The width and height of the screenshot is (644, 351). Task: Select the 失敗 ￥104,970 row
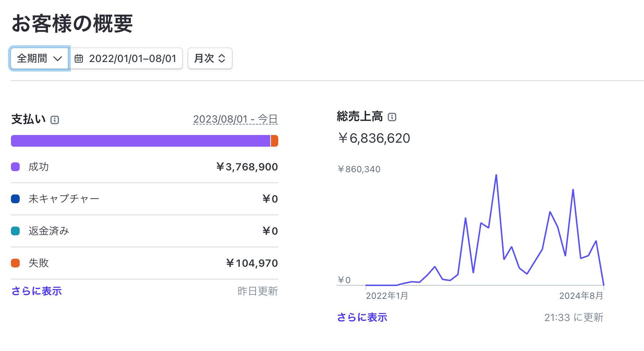(144, 263)
